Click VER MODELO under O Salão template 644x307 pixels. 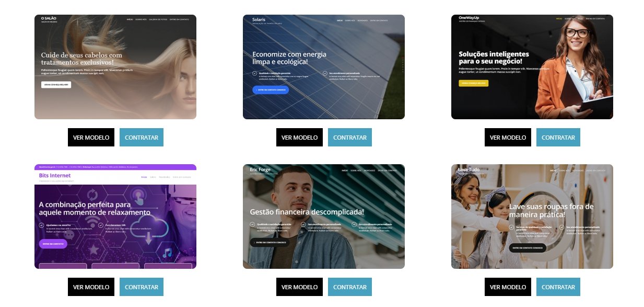click(91, 138)
